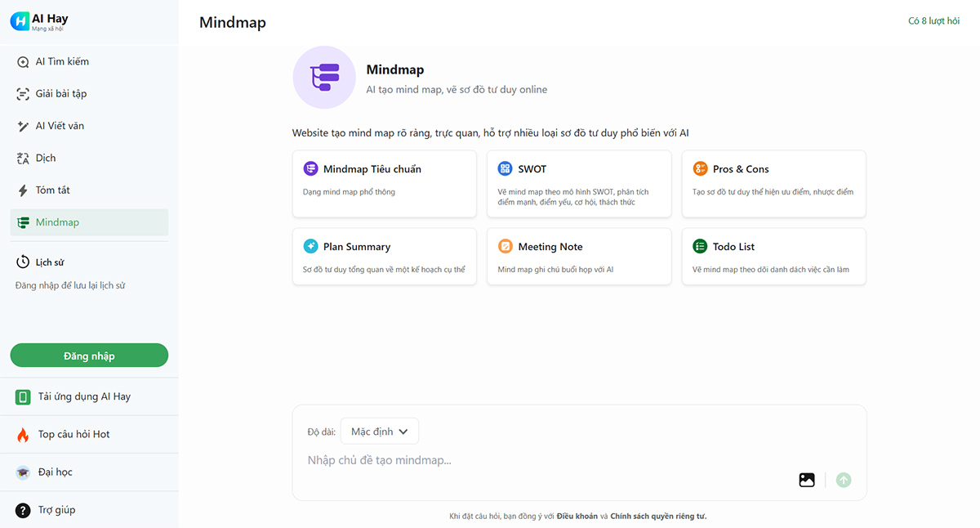Choose the Pros & Cons card
Viewport: 980px width, 528px height.
tap(774, 184)
